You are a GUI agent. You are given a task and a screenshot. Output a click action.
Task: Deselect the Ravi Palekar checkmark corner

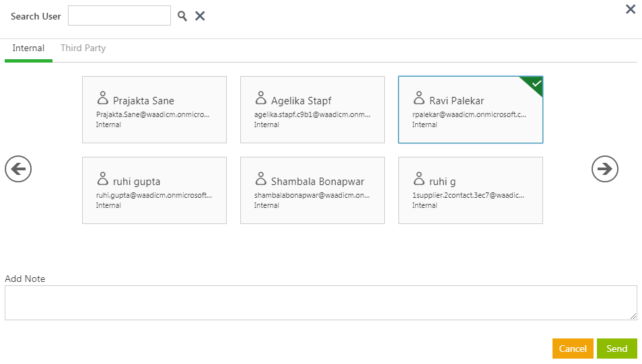(x=535, y=84)
